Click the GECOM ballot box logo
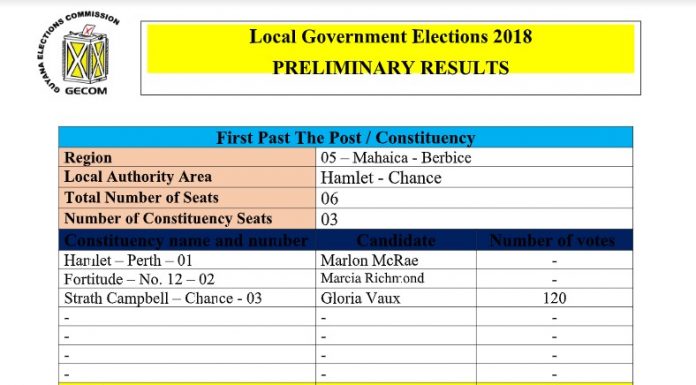This screenshot has height=385, width=696. coord(79,54)
